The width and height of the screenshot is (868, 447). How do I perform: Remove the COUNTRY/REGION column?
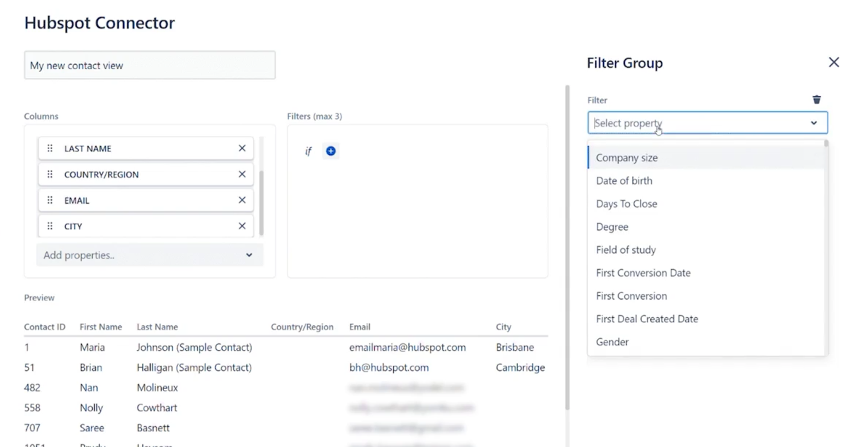(242, 174)
